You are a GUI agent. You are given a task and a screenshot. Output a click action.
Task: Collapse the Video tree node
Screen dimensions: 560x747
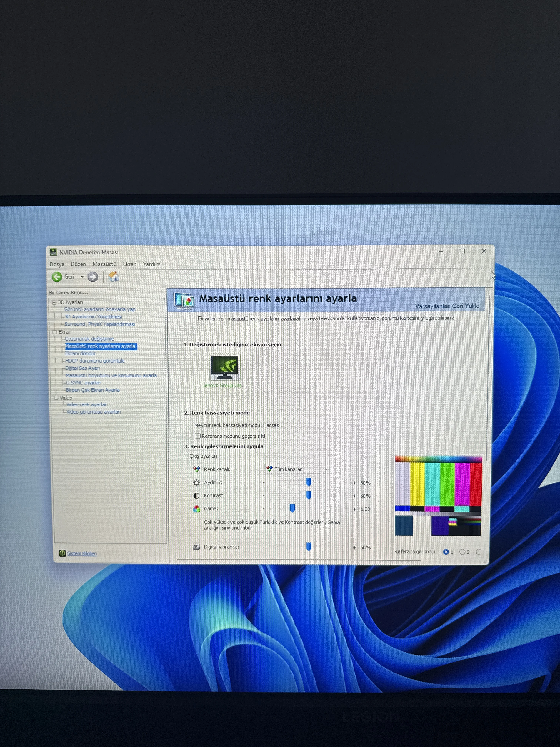56,398
